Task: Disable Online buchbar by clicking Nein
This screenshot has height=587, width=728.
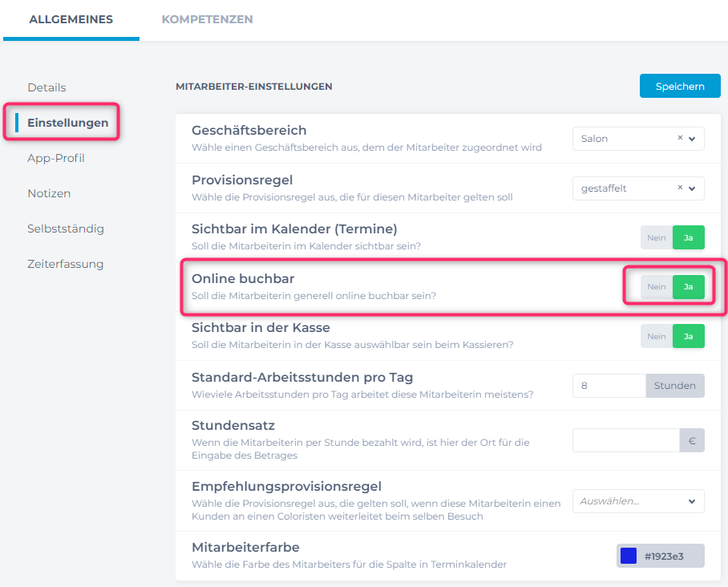Action: 657,287
